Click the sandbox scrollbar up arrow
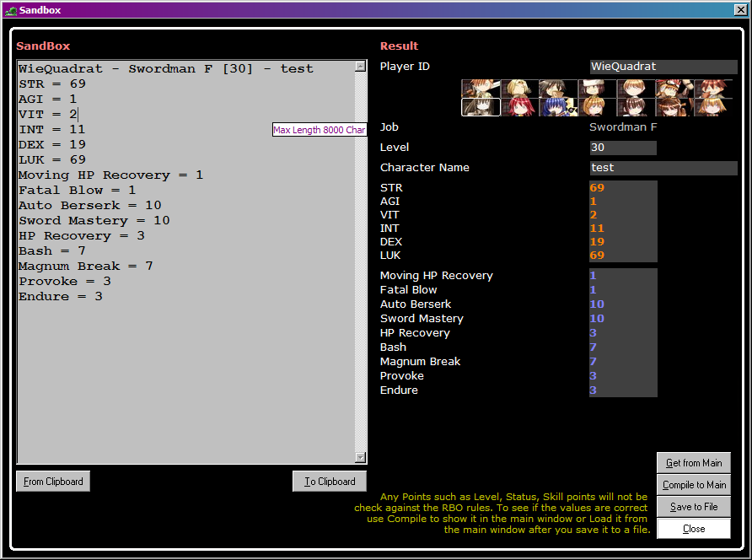The height and width of the screenshot is (560, 752). (x=361, y=67)
